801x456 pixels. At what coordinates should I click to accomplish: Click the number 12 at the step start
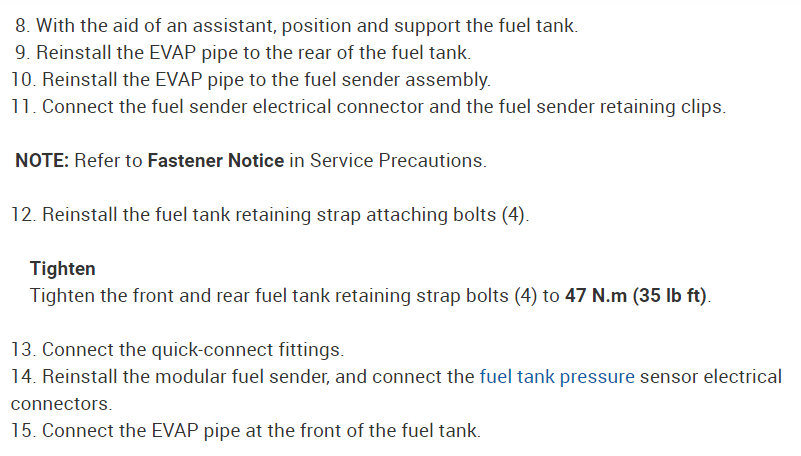coord(22,215)
